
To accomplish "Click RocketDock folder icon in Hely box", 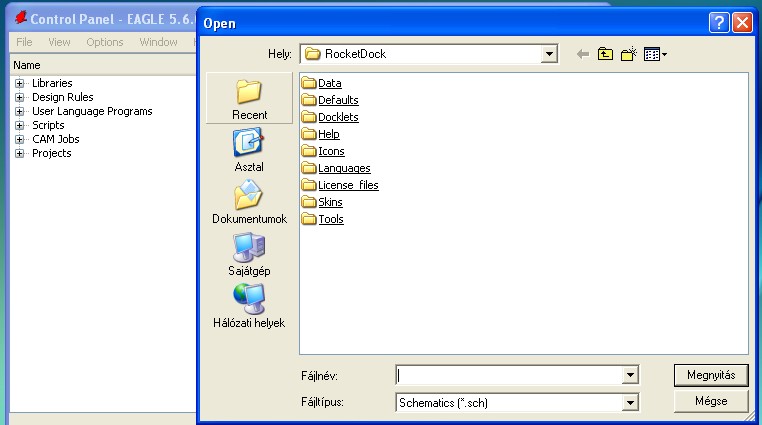I will (x=312, y=54).
